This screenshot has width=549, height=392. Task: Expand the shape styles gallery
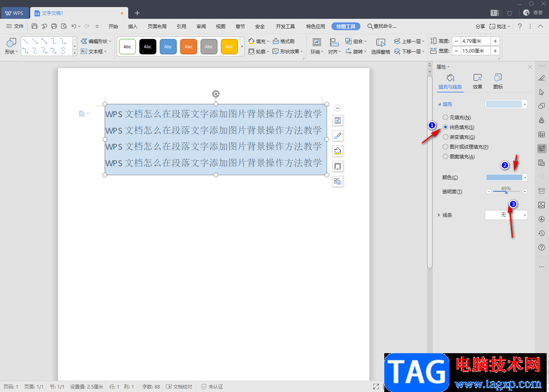pyautogui.click(x=242, y=47)
